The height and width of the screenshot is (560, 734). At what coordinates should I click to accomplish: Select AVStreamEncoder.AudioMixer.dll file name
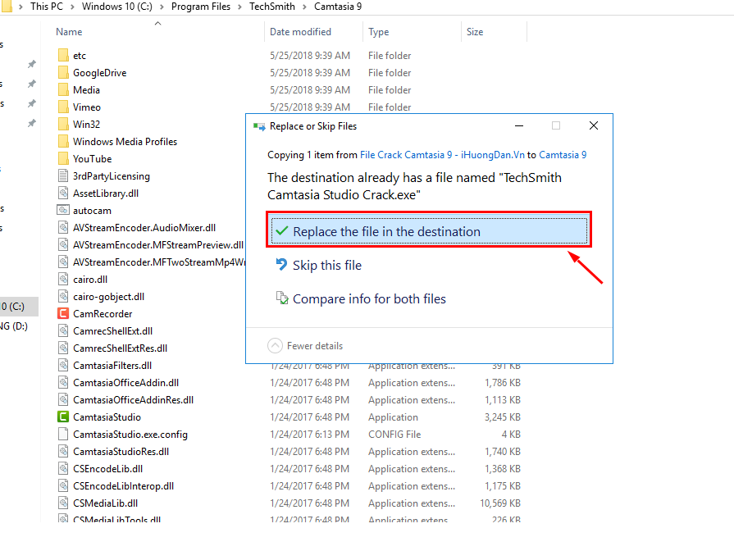144,228
